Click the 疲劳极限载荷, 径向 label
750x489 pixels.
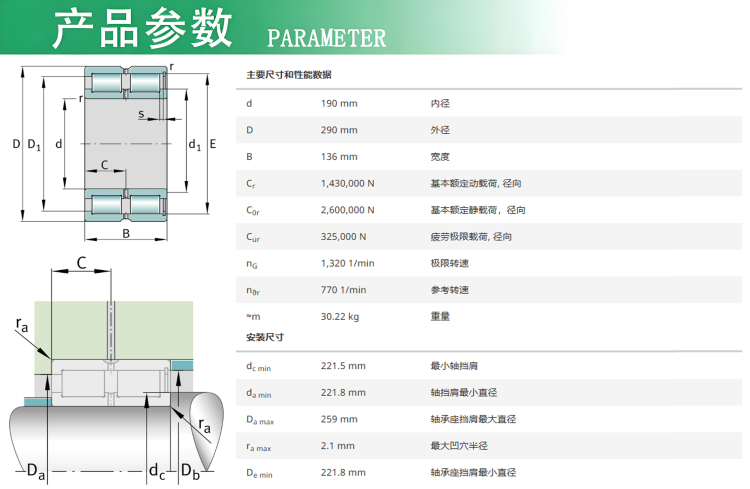click(471, 237)
